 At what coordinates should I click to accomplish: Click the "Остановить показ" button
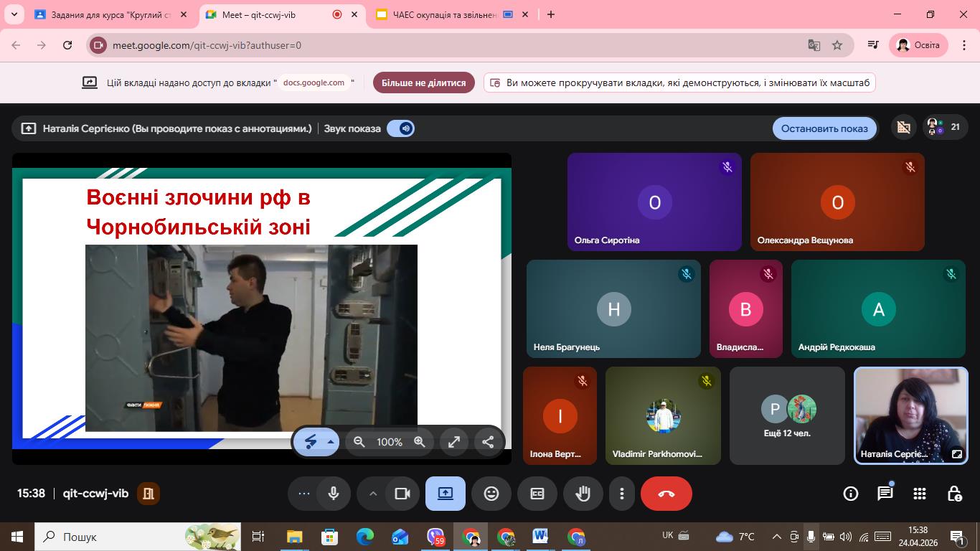click(x=824, y=128)
